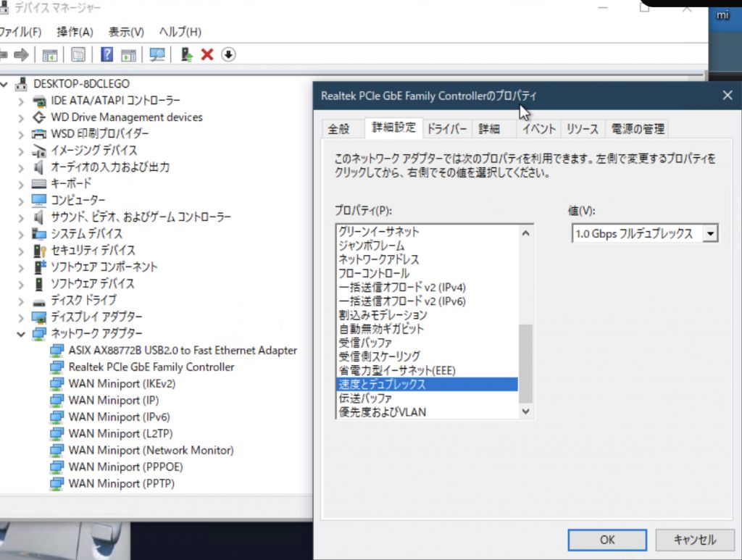Image resolution: width=742 pixels, height=560 pixels.
Task: Close the Realtek properties dialog
Action: [728, 96]
